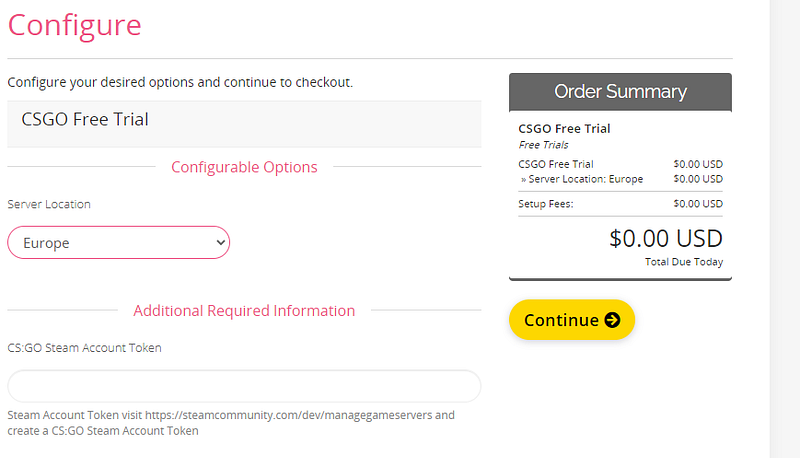800x458 pixels.
Task: Click the large $0.00 USD total amount
Action: 665,239
